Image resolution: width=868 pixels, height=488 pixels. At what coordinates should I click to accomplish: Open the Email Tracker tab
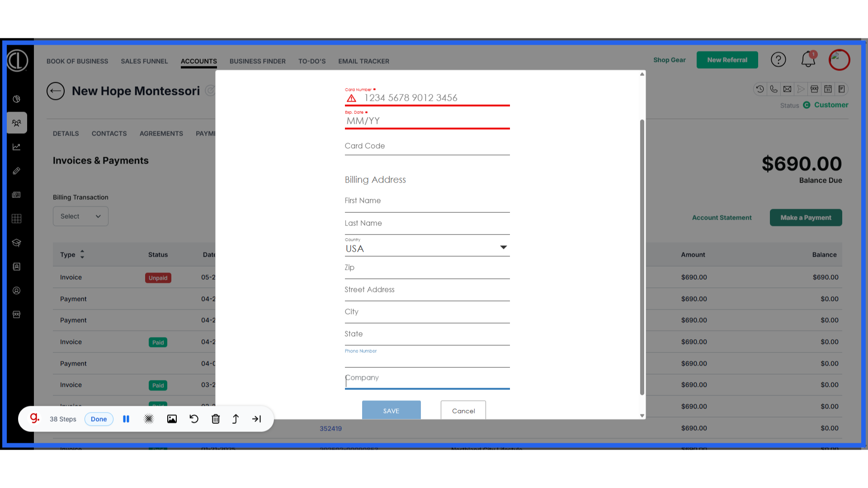(x=363, y=61)
